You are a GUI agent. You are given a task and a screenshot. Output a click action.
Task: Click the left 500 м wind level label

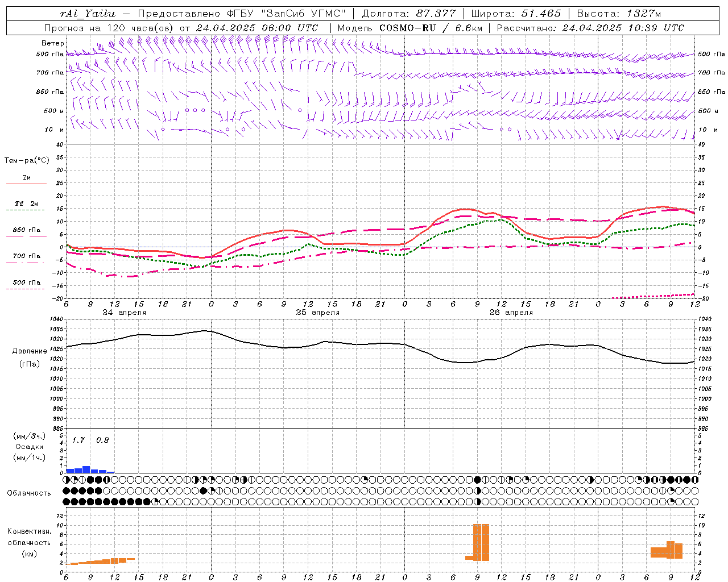tap(54, 111)
